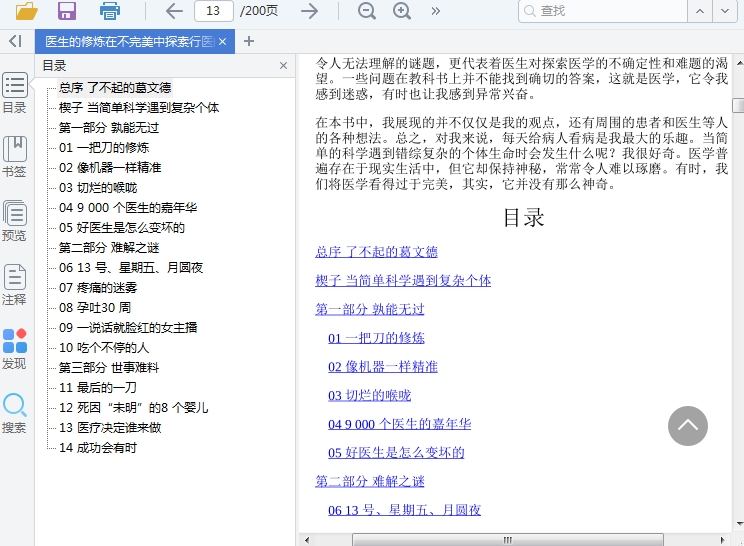This screenshot has width=744, height=546.
Task: Follow the page link 楔子 当简单科学遇到复杂个体
Action: [403, 280]
